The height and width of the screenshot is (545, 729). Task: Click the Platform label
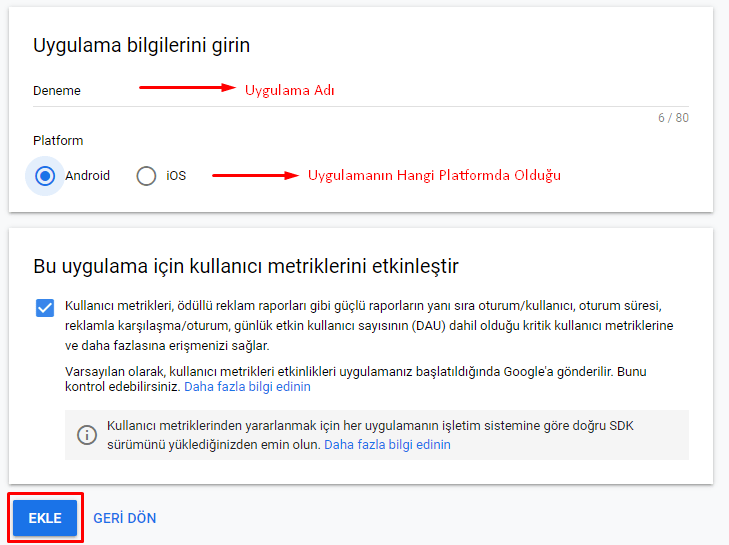tap(58, 141)
